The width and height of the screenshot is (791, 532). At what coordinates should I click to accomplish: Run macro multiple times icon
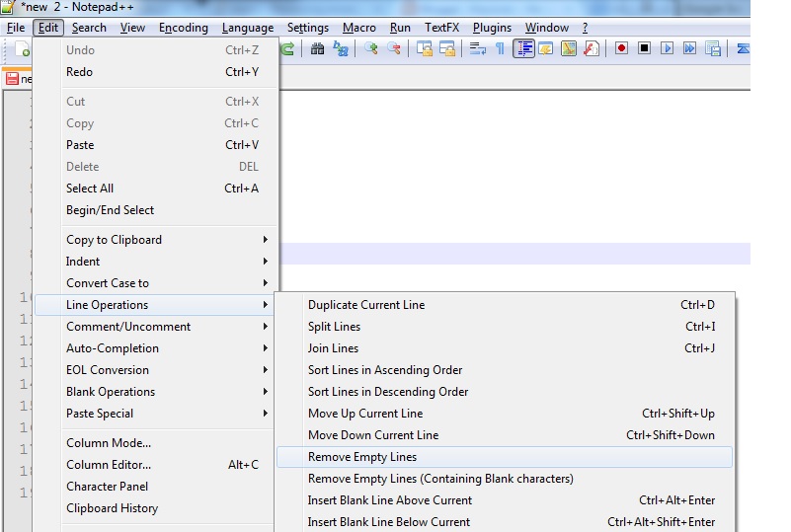(x=689, y=48)
